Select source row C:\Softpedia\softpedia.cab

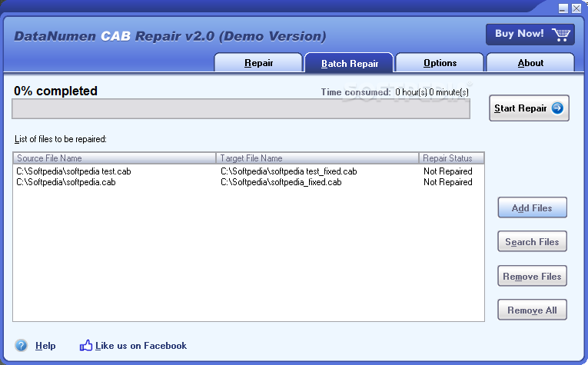point(66,182)
